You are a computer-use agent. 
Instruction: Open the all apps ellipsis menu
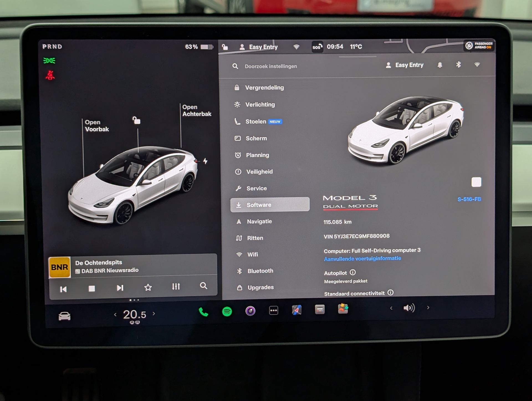click(273, 310)
